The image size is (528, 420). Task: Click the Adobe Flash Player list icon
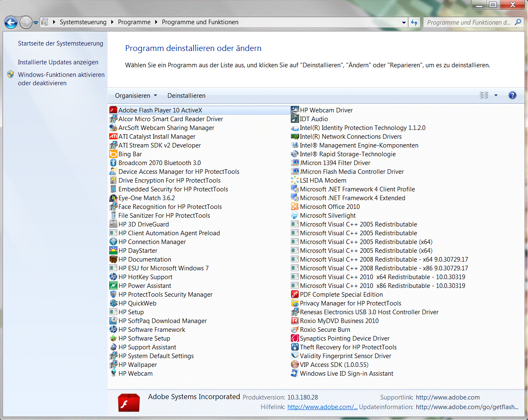[113, 110]
